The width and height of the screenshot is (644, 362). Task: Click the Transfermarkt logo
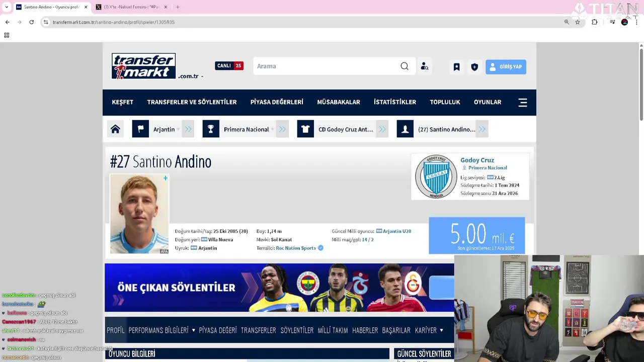pos(143,66)
